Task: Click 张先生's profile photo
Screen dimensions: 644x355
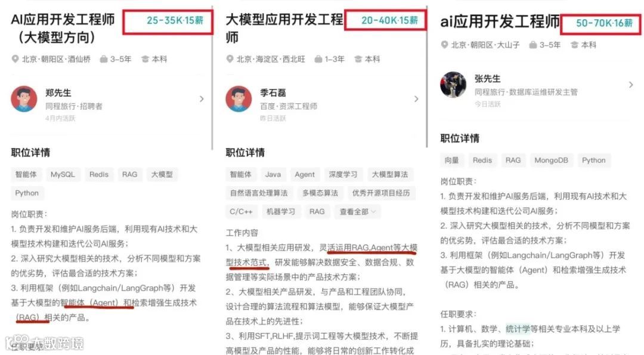Action: (x=453, y=85)
